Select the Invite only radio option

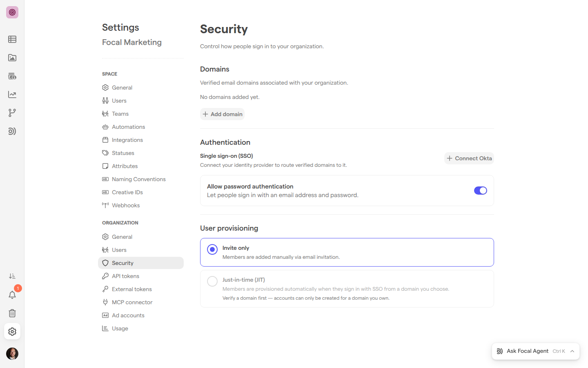(x=212, y=249)
